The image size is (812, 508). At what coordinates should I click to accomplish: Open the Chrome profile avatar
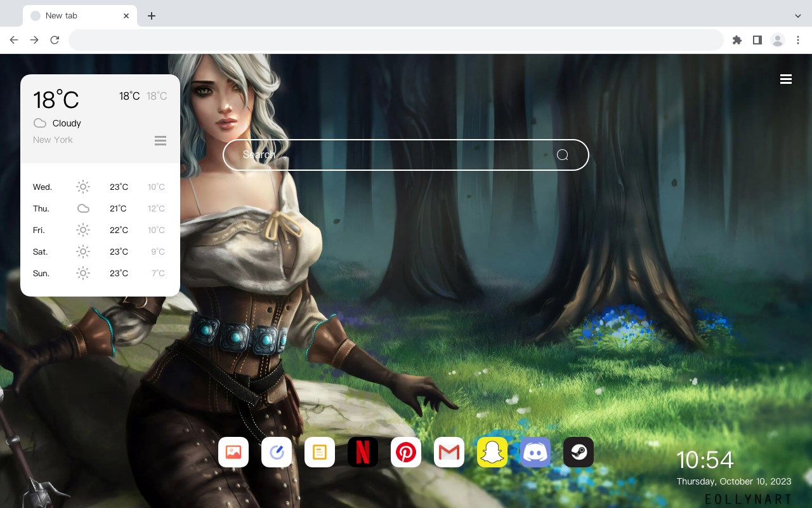(778, 40)
